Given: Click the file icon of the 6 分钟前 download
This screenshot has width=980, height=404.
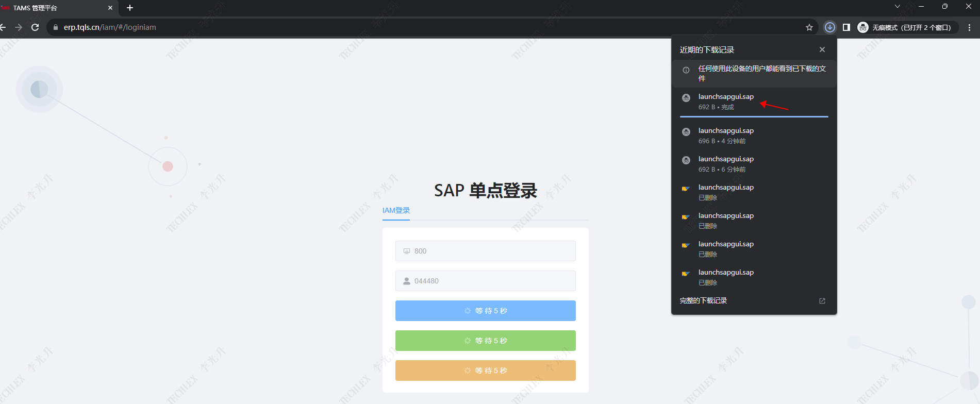Looking at the screenshot, I should pos(686,160).
